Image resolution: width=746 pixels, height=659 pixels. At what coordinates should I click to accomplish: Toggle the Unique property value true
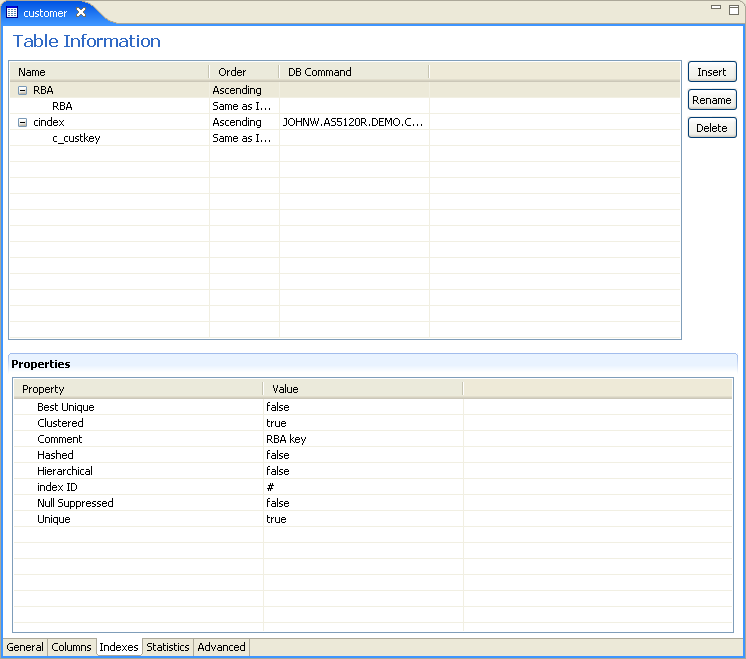tap(276, 519)
